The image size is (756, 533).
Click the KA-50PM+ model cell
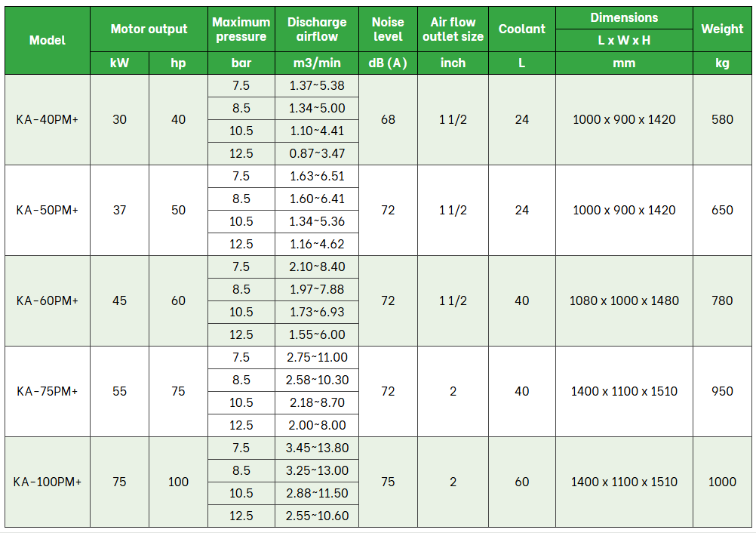(x=48, y=210)
